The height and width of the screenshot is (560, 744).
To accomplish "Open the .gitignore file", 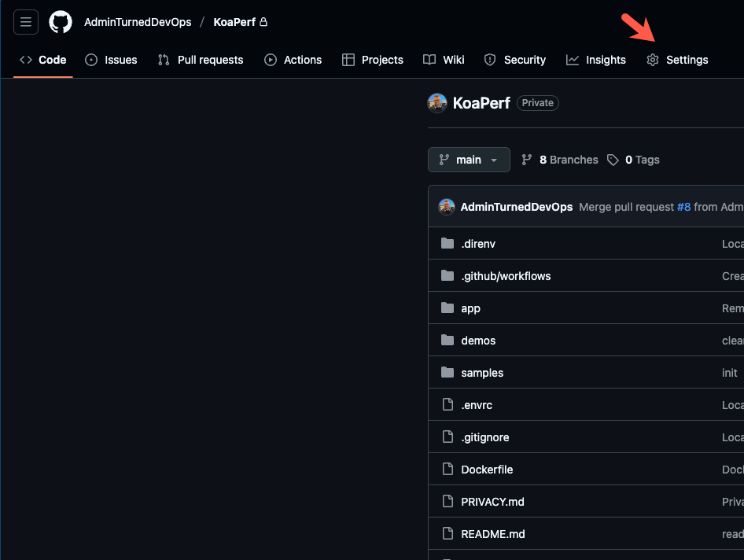I will point(485,437).
